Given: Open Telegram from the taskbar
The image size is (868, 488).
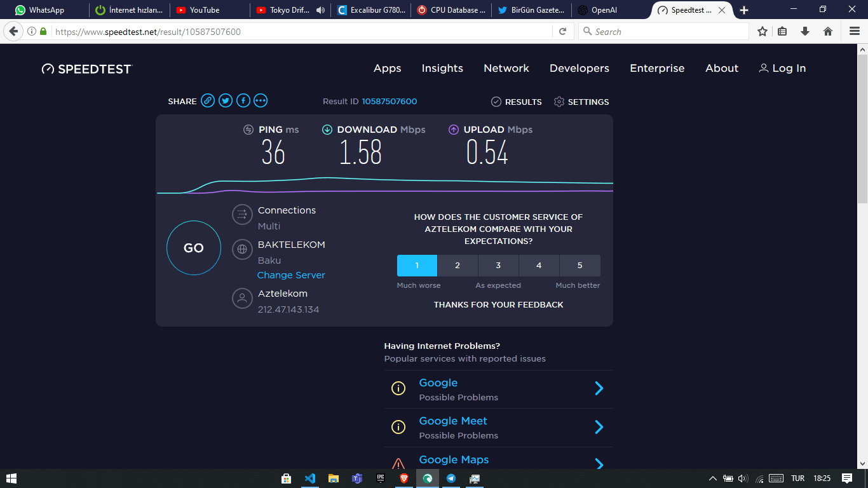Looking at the screenshot, I should (451, 478).
